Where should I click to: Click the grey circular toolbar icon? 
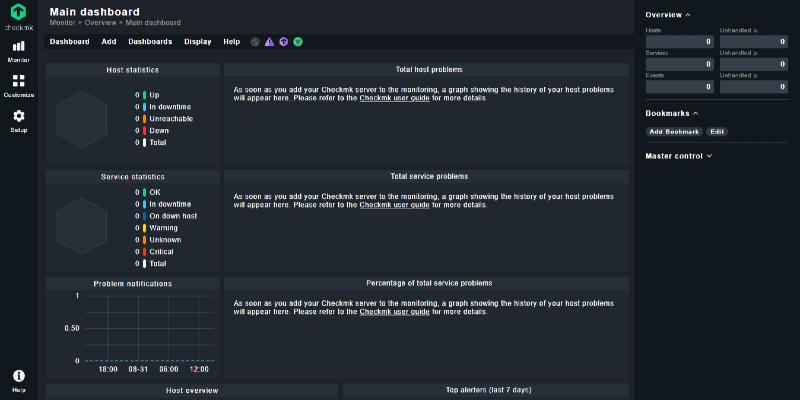click(255, 42)
